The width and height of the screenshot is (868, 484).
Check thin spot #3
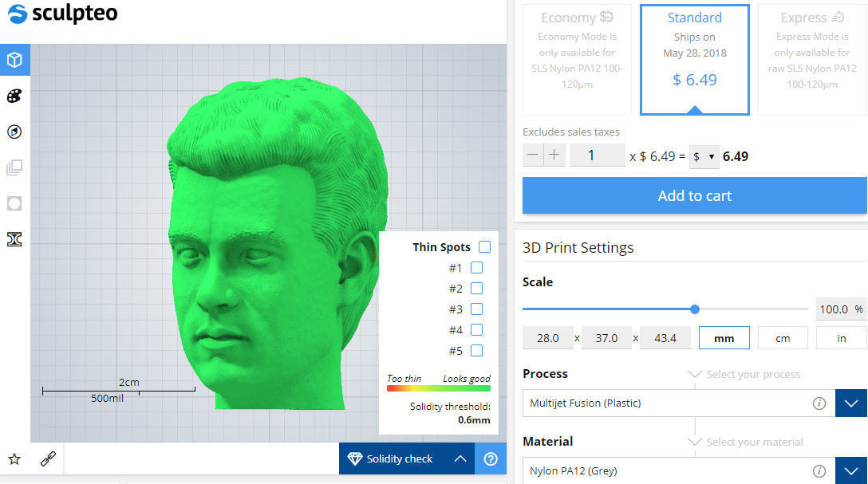tap(476, 309)
